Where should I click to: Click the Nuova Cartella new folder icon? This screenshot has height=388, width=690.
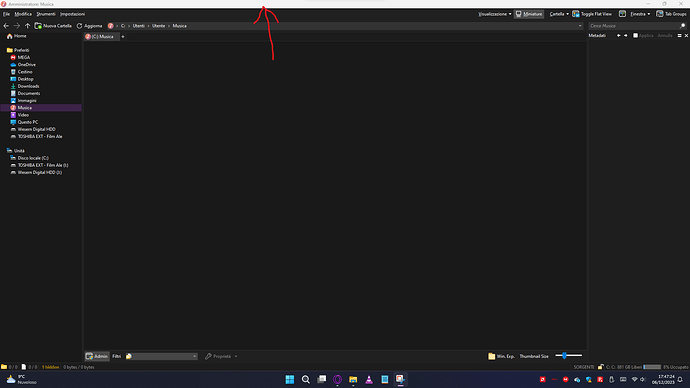tap(38, 26)
